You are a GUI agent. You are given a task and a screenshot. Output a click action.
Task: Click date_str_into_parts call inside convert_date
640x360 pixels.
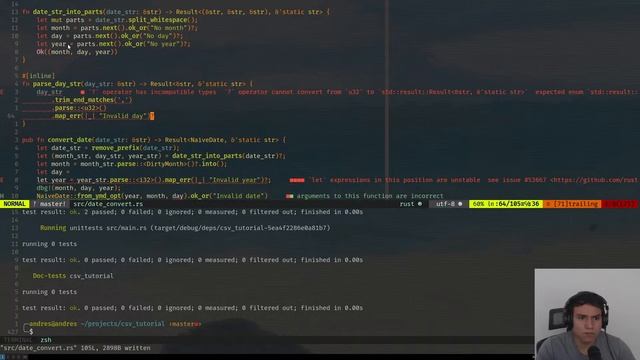point(207,156)
